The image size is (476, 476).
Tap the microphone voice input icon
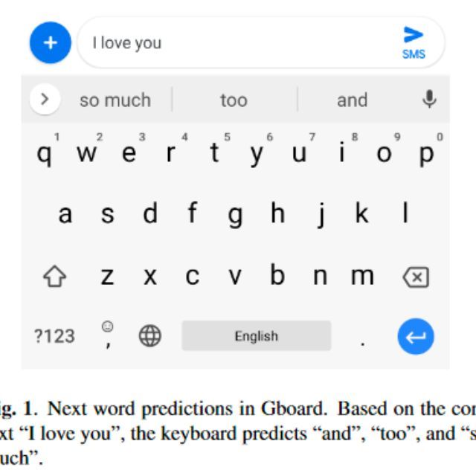tap(429, 99)
